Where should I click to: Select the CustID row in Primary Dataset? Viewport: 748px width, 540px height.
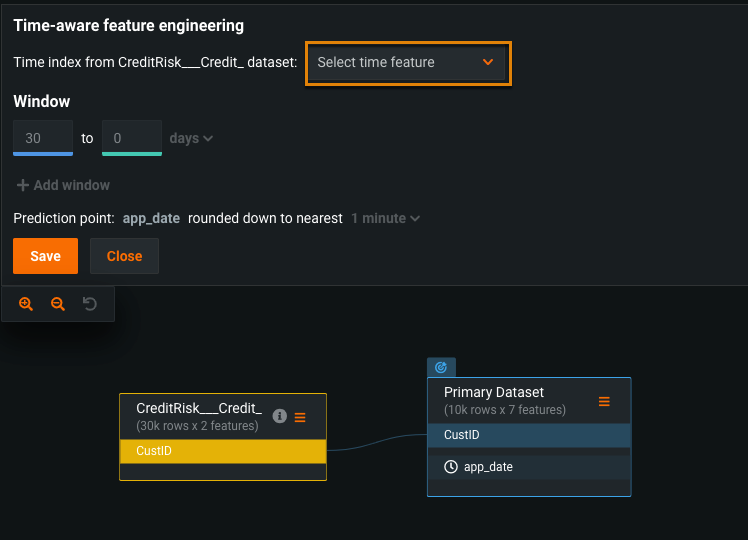tap(528, 435)
